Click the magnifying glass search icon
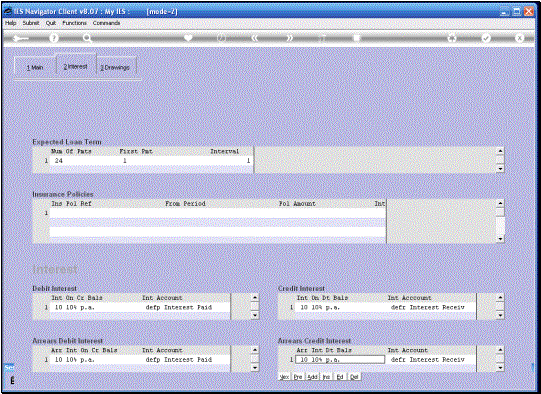This screenshot has height=394, width=541. (x=87, y=38)
